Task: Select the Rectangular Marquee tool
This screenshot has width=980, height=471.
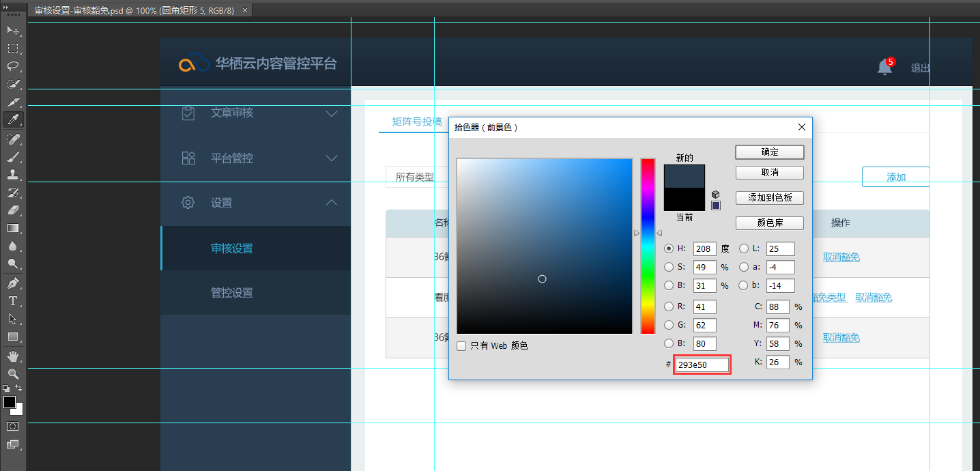Action: [x=13, y=48]
